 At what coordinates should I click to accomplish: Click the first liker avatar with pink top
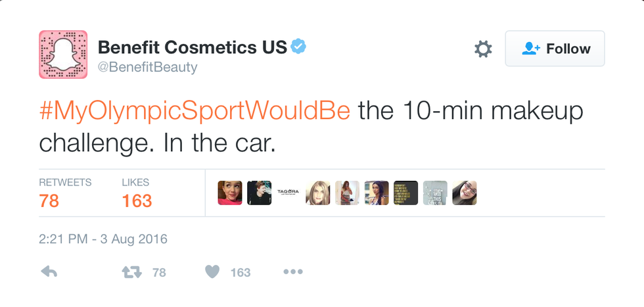tap(230, 193)
